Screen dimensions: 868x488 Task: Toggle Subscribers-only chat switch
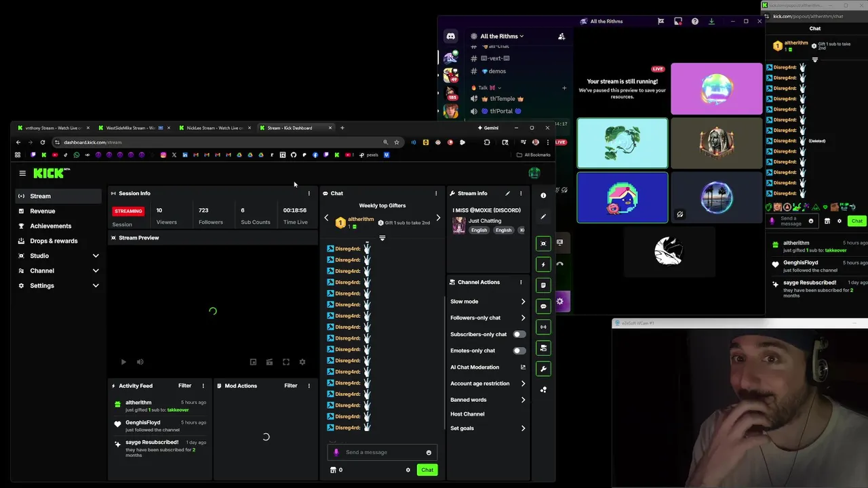tap(519, 334)
